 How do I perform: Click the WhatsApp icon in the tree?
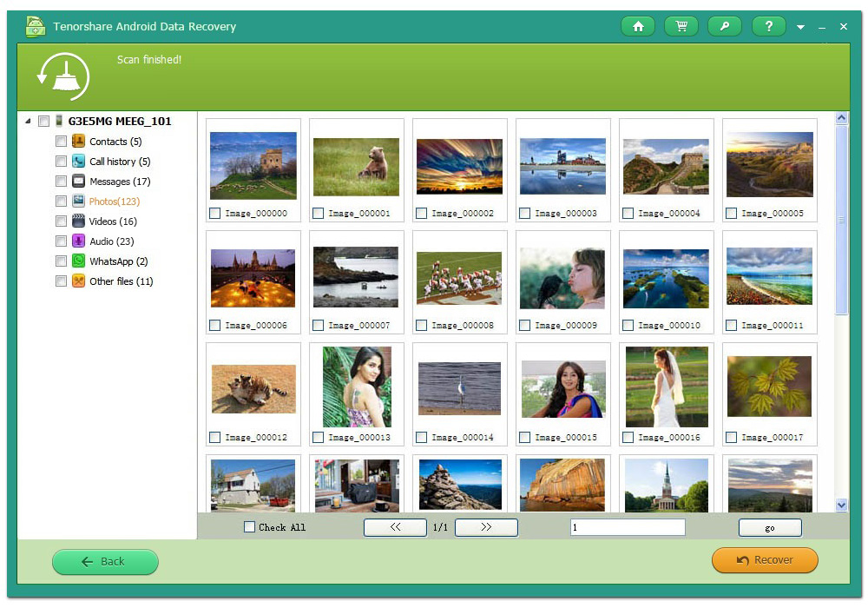pos(77,261)
